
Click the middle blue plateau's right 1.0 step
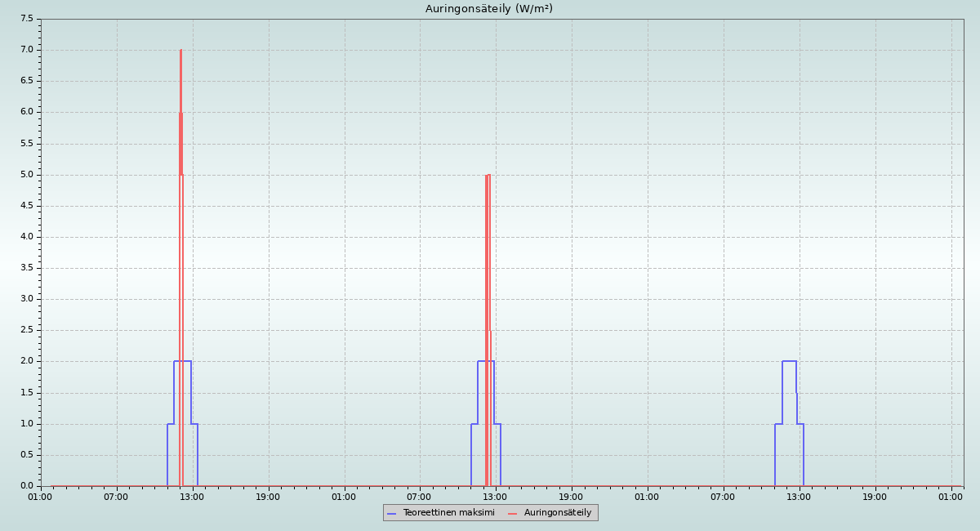pyautogui.click(x=497, y=424)
